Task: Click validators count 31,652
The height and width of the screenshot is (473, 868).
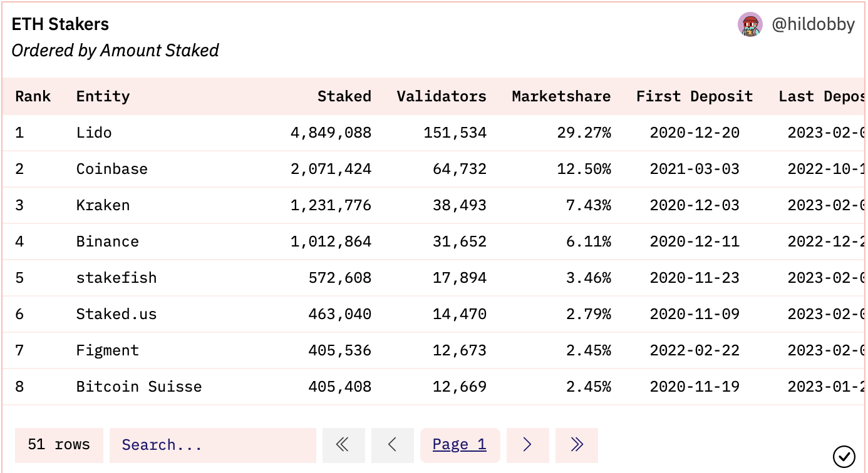Action: 460,242
